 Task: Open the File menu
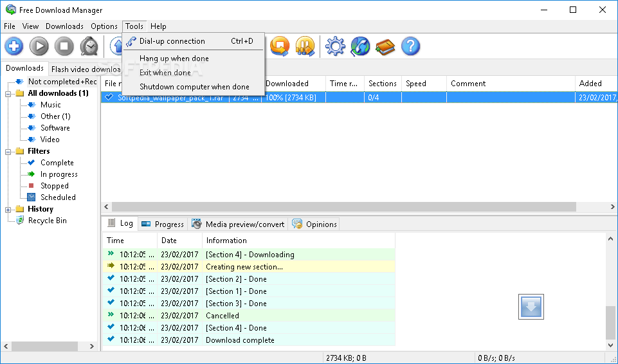coord(10,26)
